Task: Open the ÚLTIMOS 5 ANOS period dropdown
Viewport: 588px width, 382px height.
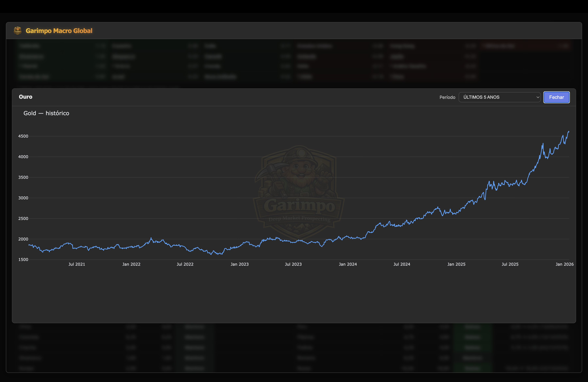Action: click(499, 97)
